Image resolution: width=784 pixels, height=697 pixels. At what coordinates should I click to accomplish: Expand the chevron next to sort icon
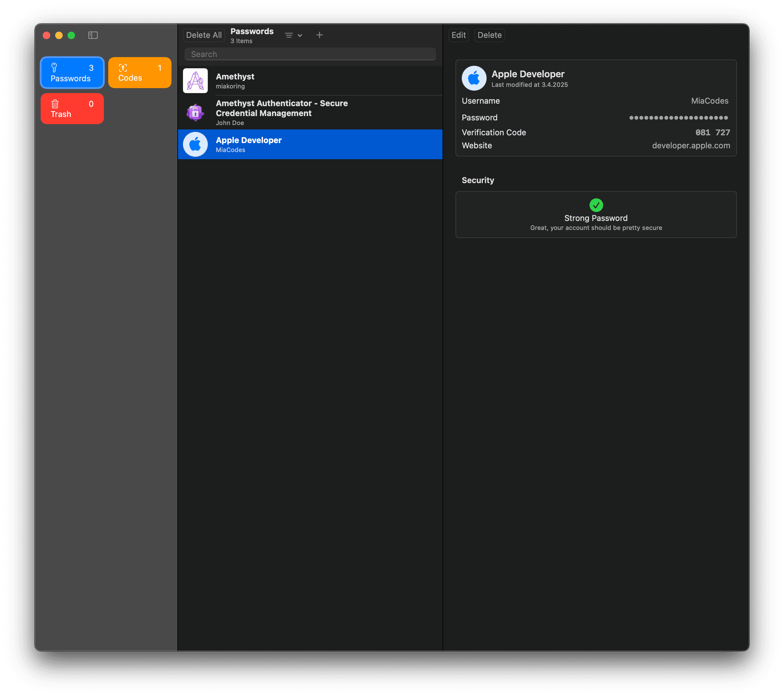point(300,35)
